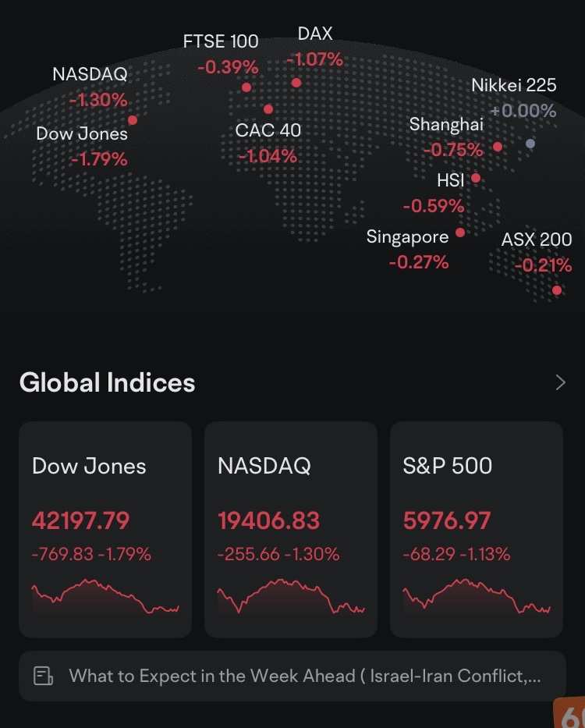Tap the CAC 40 map marker dot
585x728 pixels.
tap(268, 109)
